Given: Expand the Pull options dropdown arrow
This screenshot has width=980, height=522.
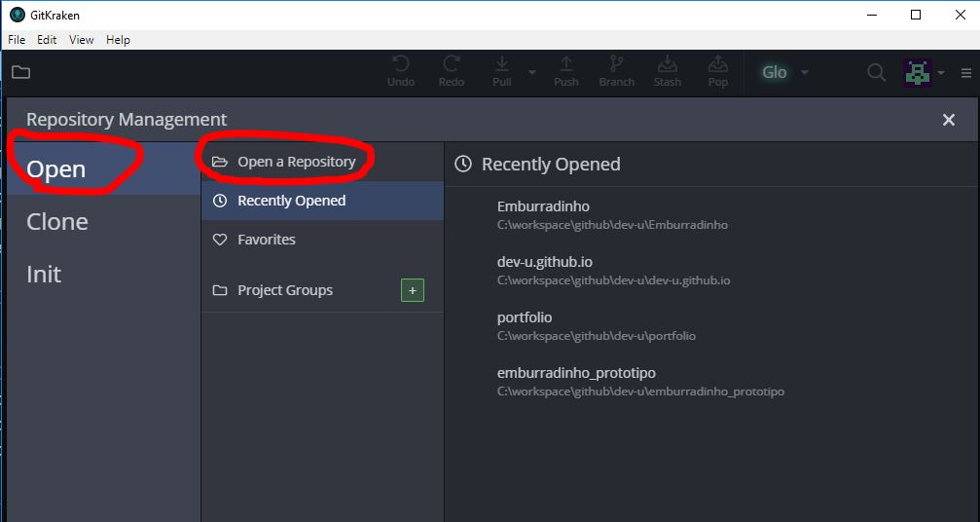Looking at the screenshot, I should click(x=532, y=72).
